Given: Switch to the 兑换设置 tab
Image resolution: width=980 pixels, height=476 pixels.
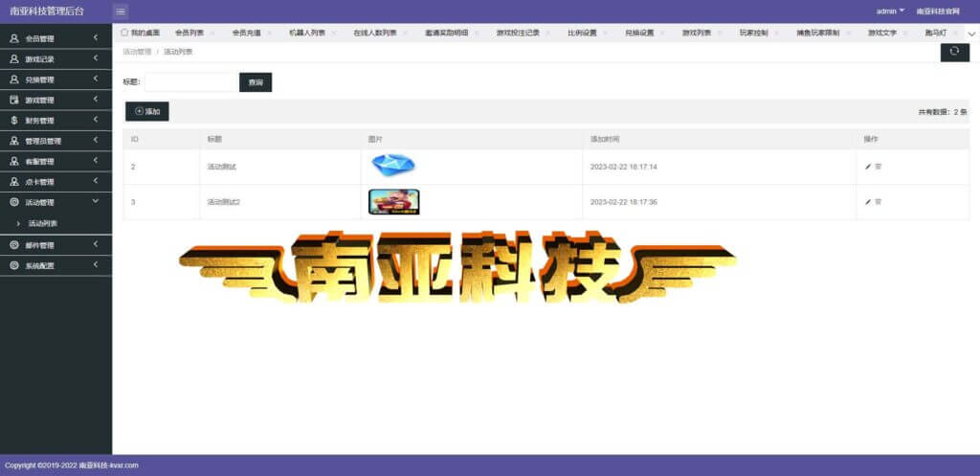Looking at the screenshot, I should pos(639,34).
